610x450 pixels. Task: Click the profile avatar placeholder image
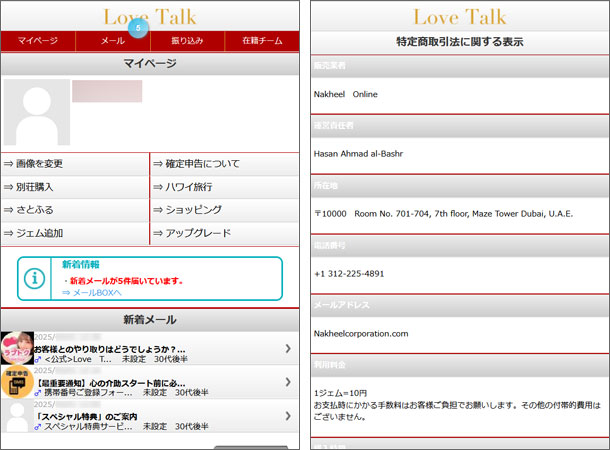[36, 113]
